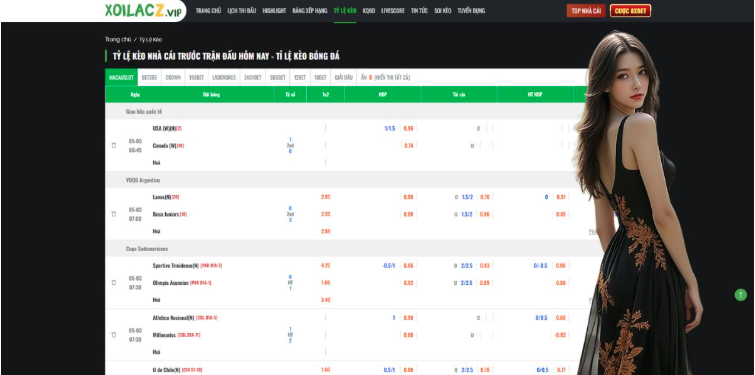Click the Boca Juniors 1x2 odds 2.55
The height and width of the screenshot is (375, 755).
(x=325, y=214)
